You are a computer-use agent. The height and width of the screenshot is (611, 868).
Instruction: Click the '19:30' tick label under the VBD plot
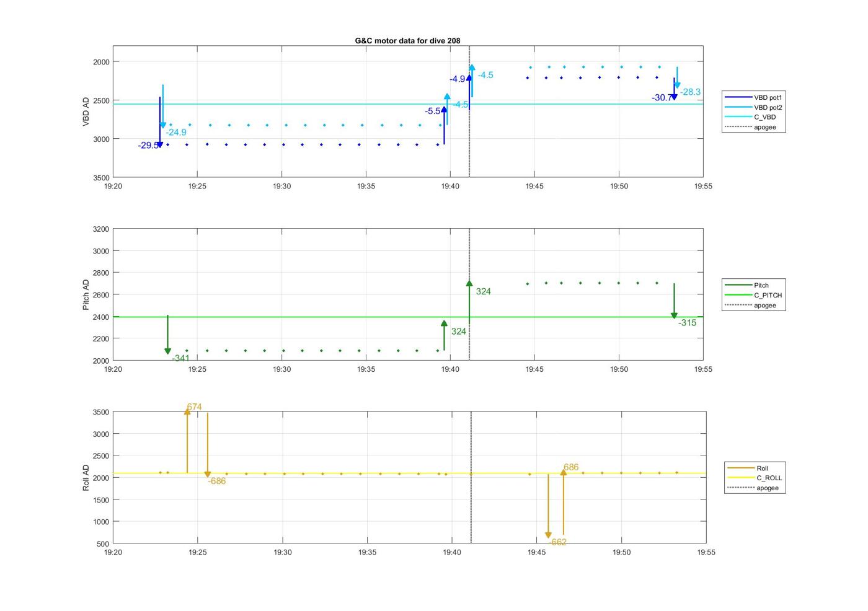pos(281,186)
